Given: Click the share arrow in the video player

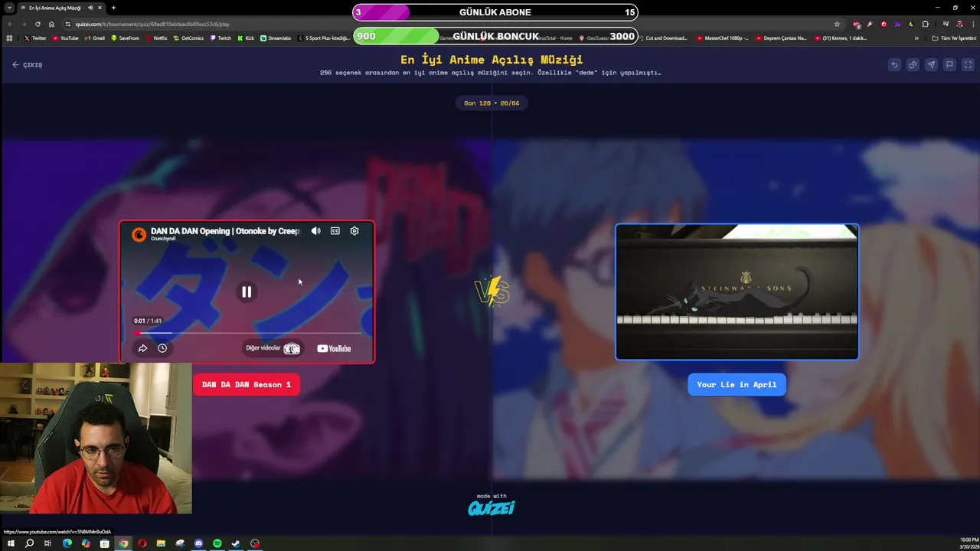Looking at the screenshot, I should tap(142, 348).
